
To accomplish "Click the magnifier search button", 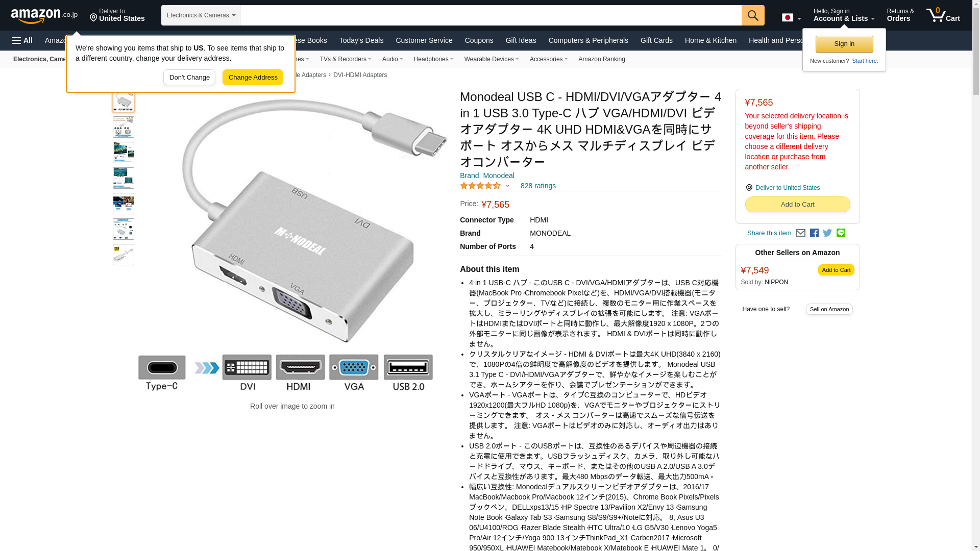I will [x=753, y=15].
